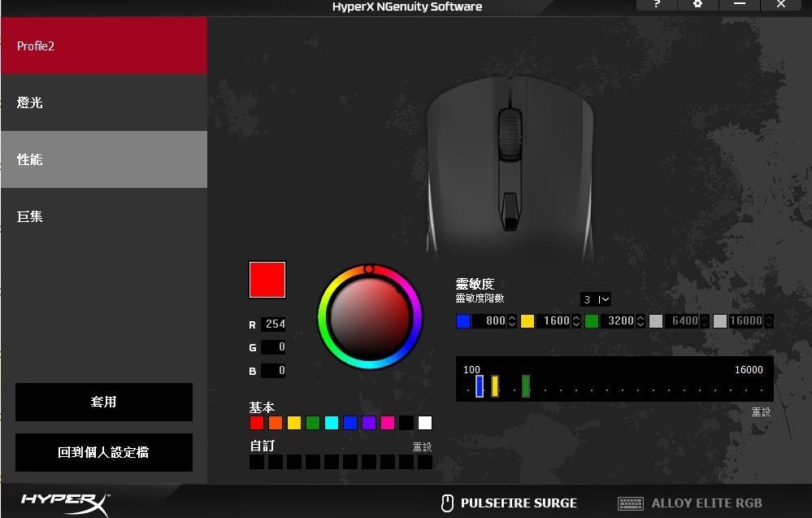Screen dimensions: 812x518
Task: Click the R value field 254
Action: click(273, 324)
